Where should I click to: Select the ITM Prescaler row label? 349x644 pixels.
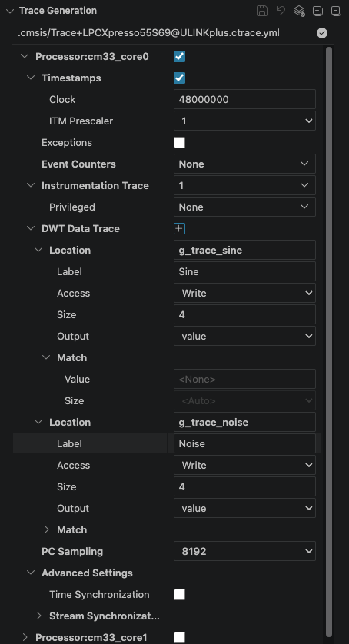(x=81, y=121)
